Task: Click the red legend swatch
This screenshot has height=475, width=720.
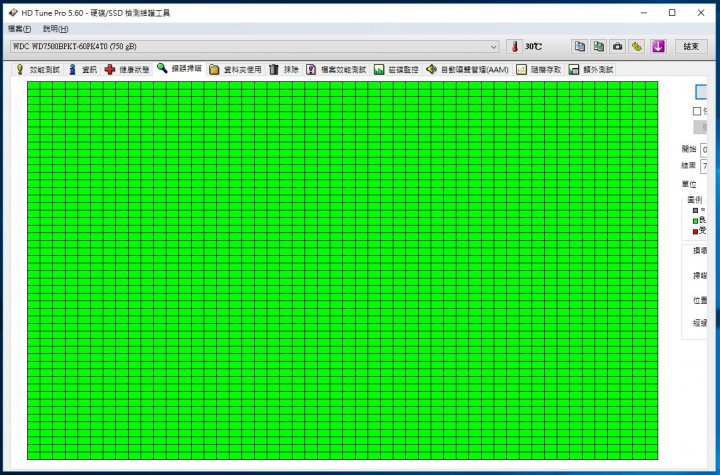Action: tap(695, 232)
